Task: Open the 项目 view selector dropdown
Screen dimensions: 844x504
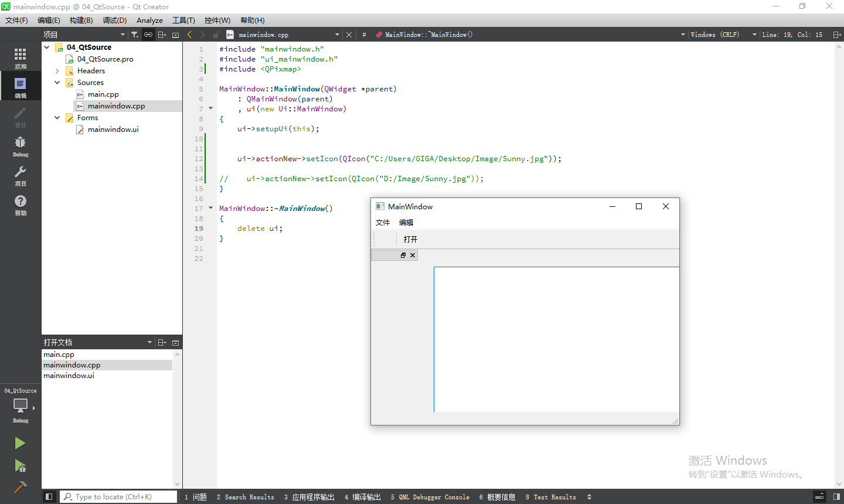Action: (122, 35)
